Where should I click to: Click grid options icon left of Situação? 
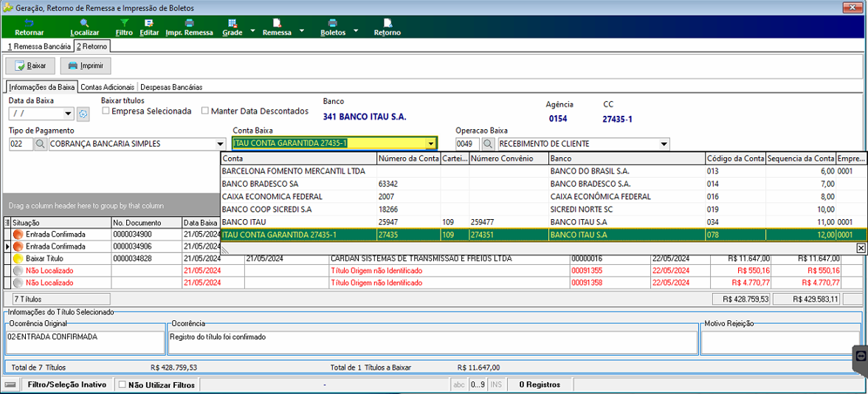(7, 223)
